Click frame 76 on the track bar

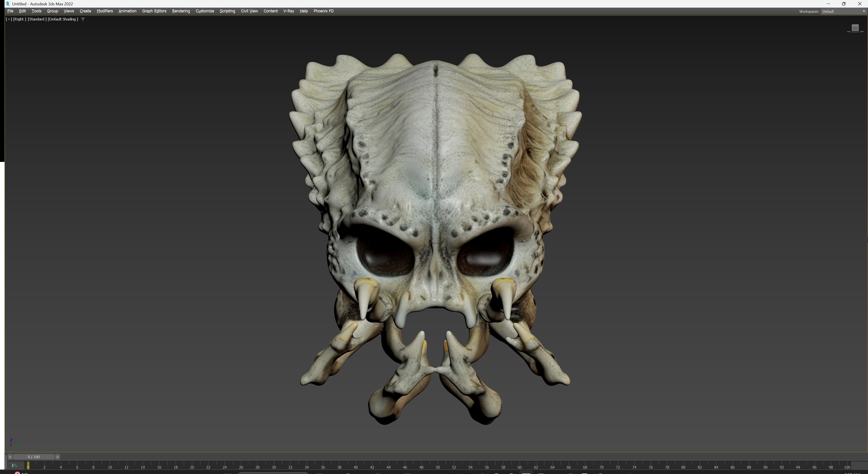[x=650, y=467]
